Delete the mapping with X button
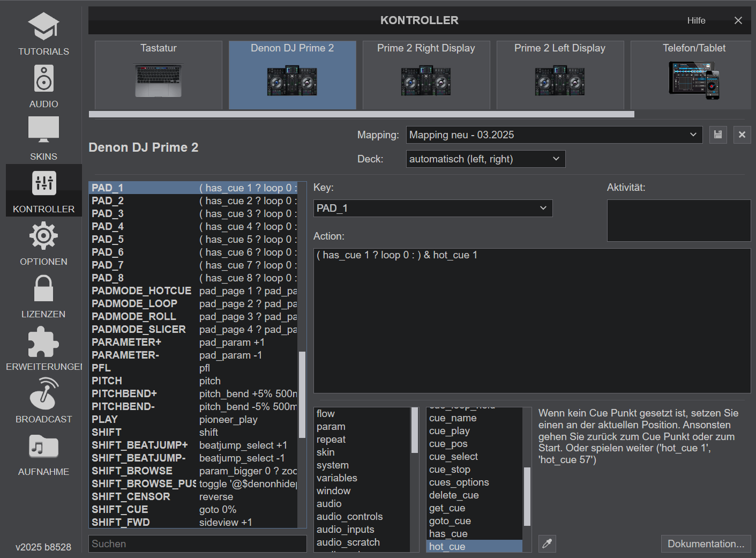Screen dimensions: 756x558 click(742, 135)
